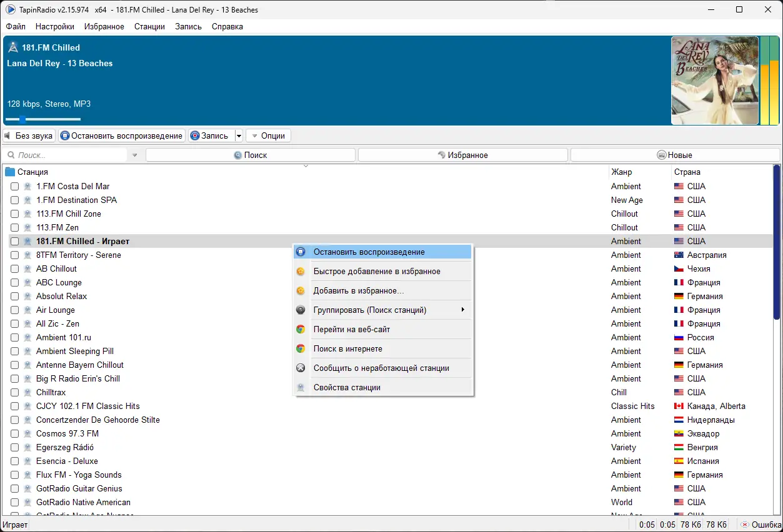
Task: Check the box for ABC Lounge
Action: click(x=14, y=282)
